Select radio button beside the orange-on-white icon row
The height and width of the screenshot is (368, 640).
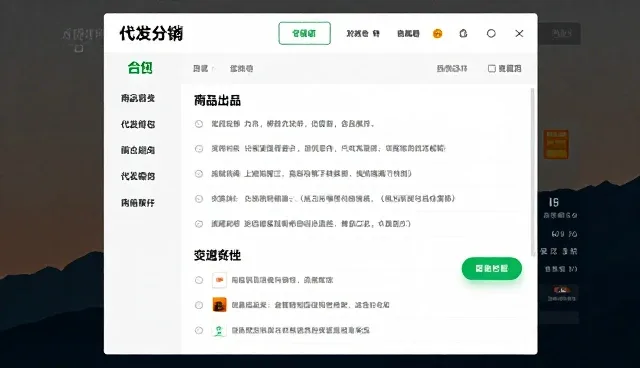coord(199,280)
